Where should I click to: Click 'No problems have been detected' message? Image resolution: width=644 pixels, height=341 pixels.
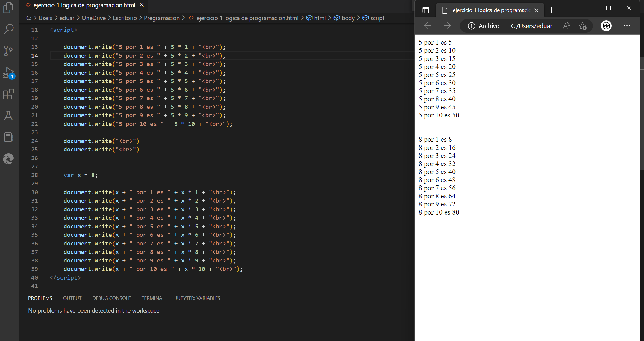(x=94, y=310)
